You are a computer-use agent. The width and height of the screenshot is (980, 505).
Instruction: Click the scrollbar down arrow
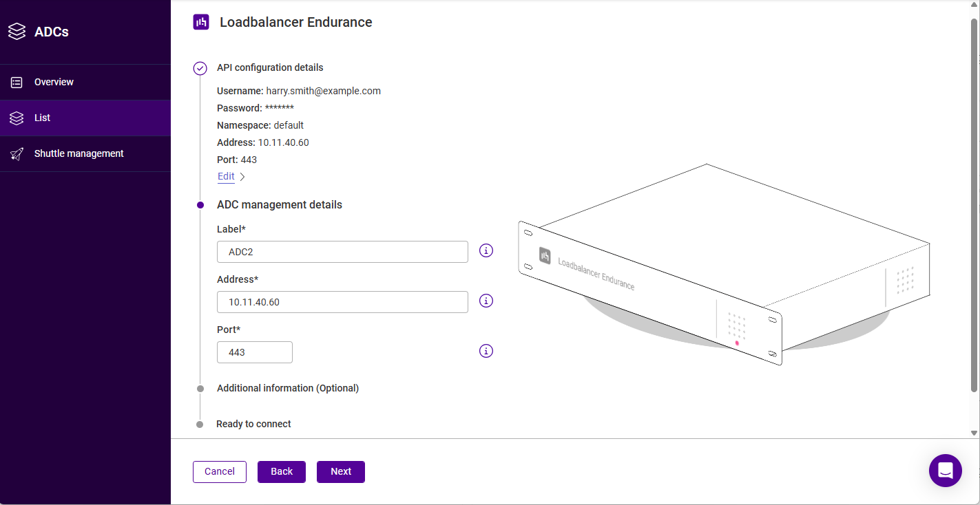(x=974, y=433)
